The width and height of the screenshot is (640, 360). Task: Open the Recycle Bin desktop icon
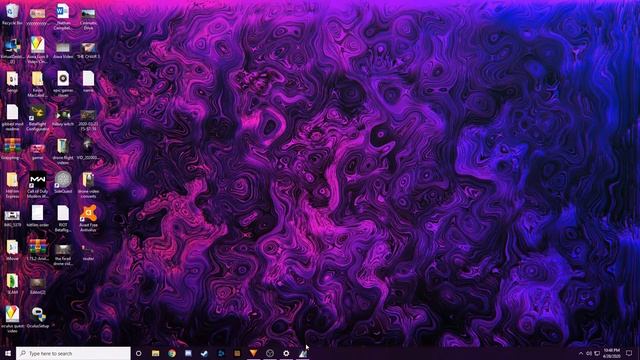coord(12,14)
